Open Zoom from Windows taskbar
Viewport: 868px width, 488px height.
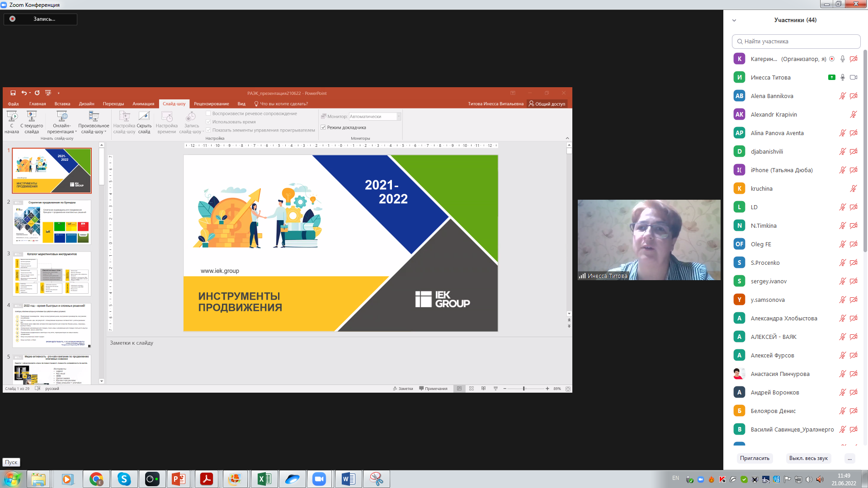[x=319, y=479]
